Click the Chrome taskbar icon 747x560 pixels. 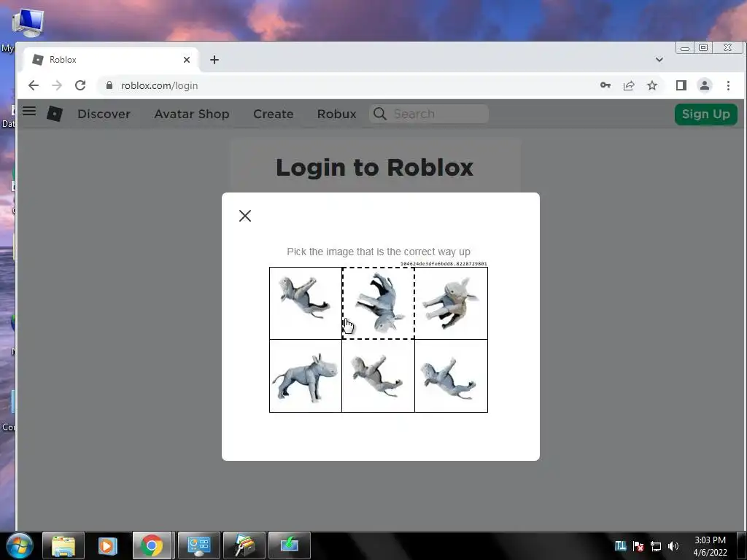click(152, 545)
